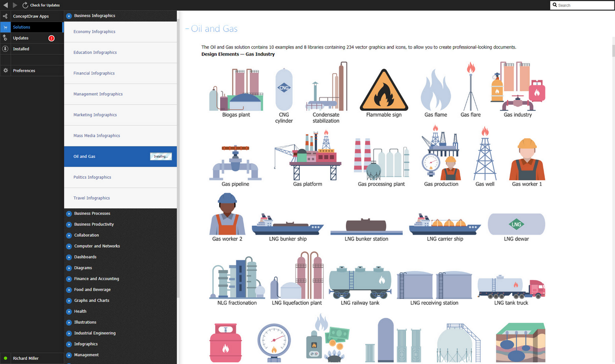Screen dimensions: 615x364
Task: Expand the Finance and Accounting category
Action: click(69, 279)
